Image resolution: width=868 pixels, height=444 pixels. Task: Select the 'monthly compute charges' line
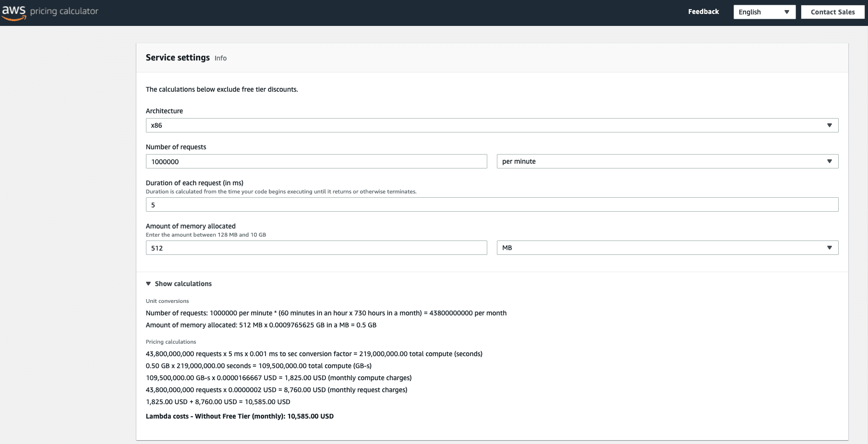coord(279,378)
